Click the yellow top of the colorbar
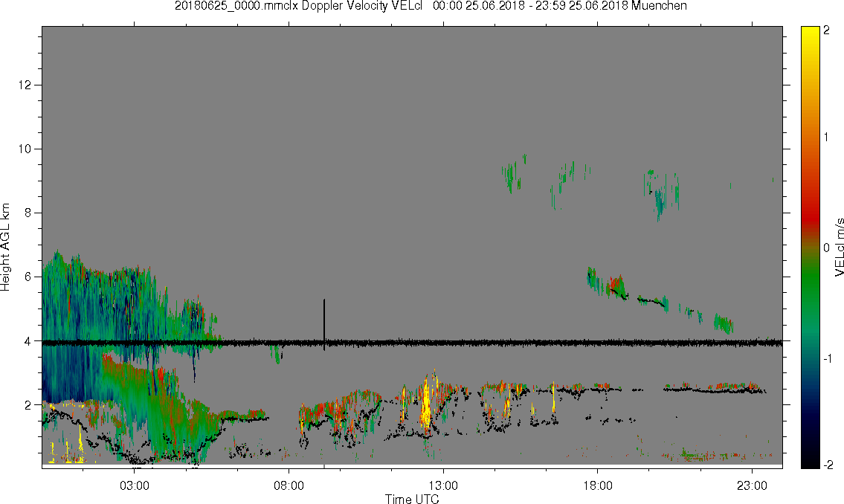This screenshot has height=504, width=844. click(810, 32)
